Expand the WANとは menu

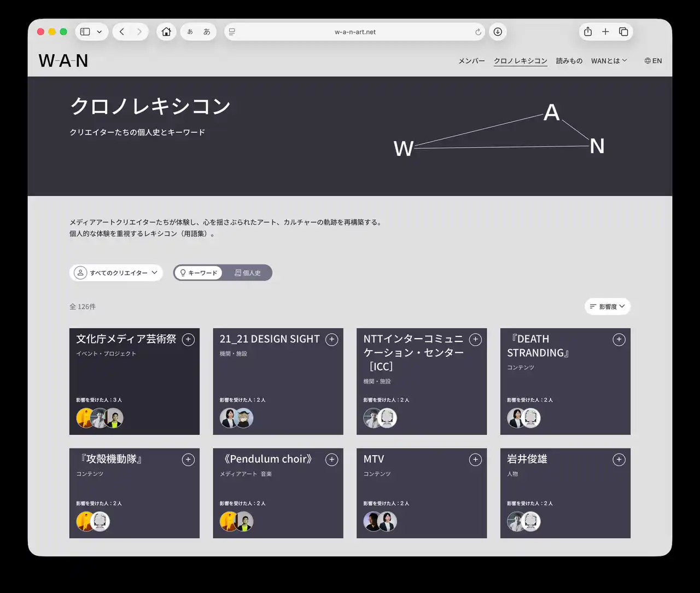click(x=609, y=61)
